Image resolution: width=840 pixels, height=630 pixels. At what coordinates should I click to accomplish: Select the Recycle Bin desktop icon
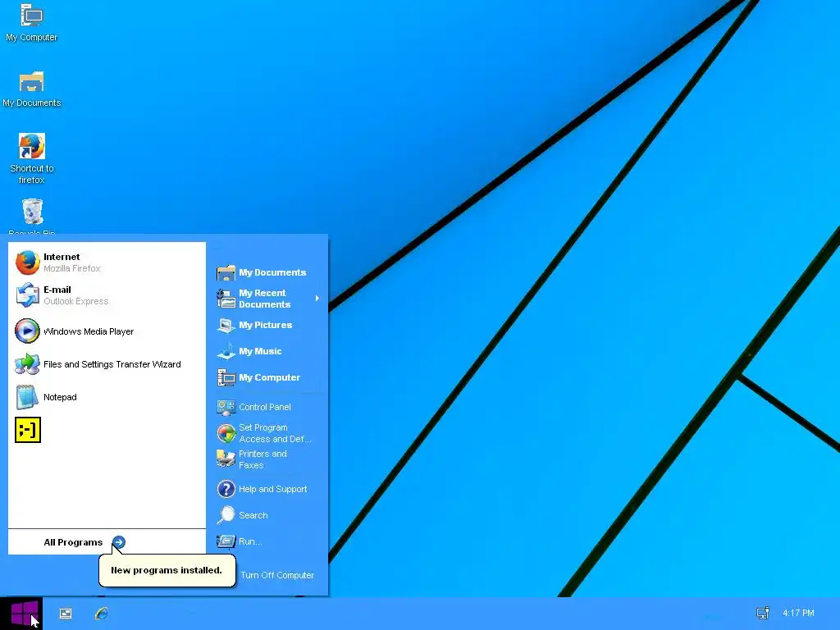point(32,217)
